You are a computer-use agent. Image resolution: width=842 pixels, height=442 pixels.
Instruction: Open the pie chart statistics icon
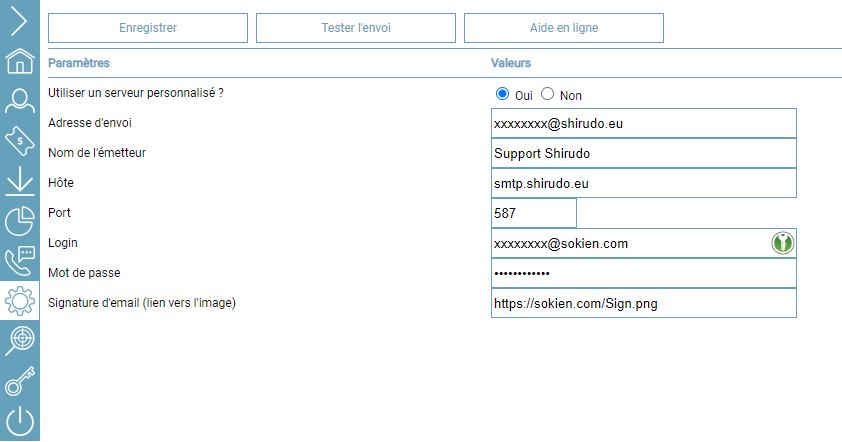19,220
